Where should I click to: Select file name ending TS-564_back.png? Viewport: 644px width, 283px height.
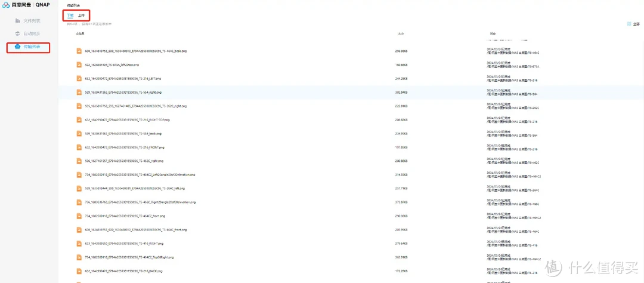(123, 134)
